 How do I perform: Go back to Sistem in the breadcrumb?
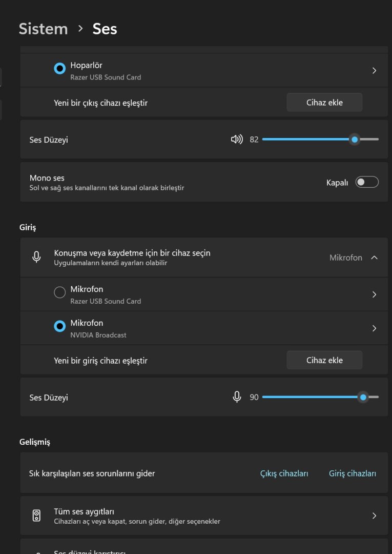click(43, 29)
